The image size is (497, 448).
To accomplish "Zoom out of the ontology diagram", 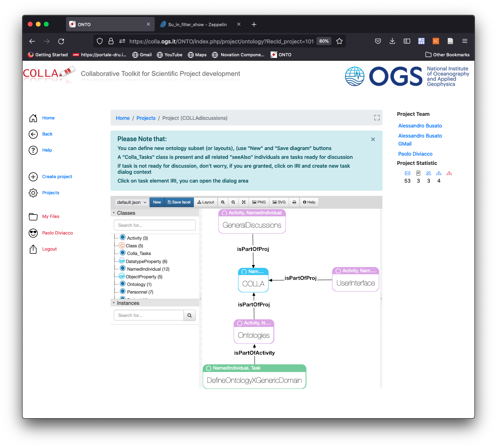I will coord(233,202).
